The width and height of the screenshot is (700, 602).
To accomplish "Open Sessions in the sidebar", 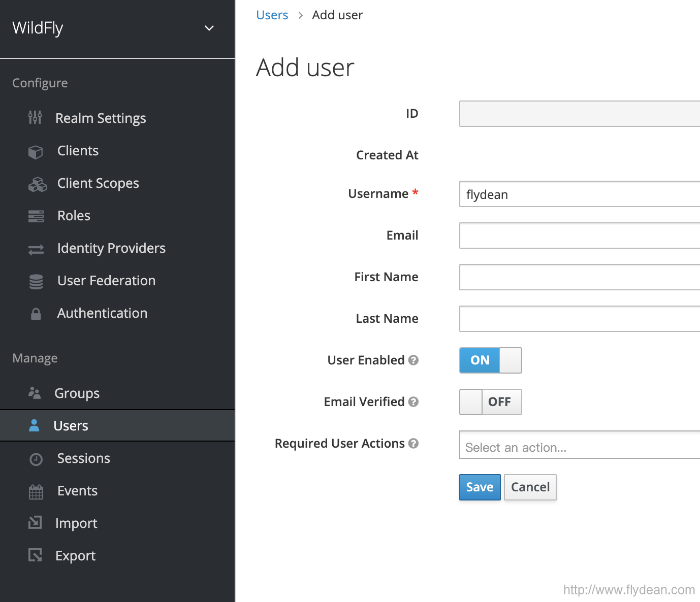I will pyautogui.click(x=83, y=458).
